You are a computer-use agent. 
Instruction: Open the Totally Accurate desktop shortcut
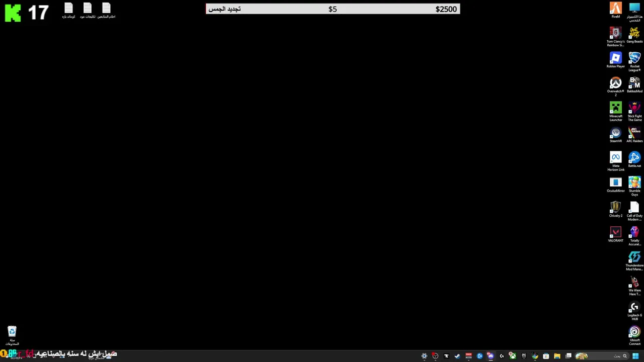(634, 236)
